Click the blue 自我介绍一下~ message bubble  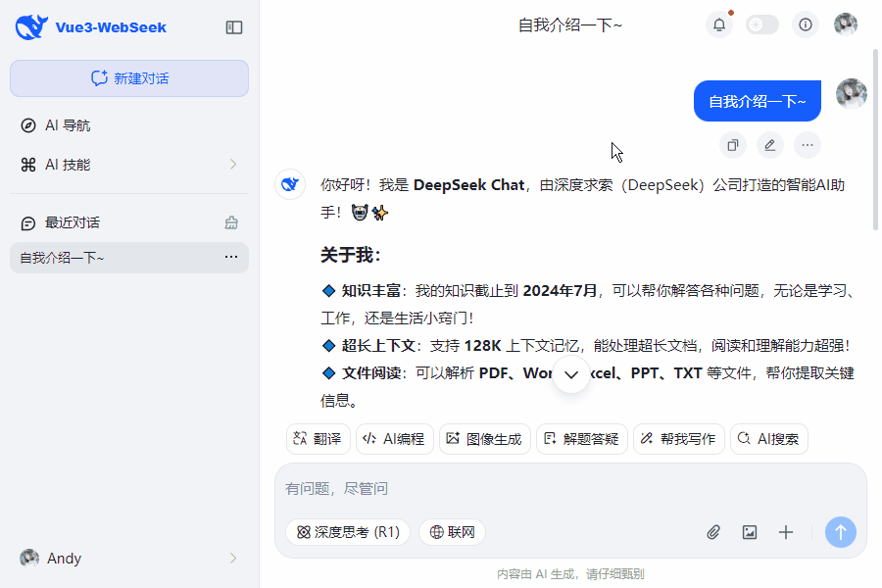[x=758, y=101]
